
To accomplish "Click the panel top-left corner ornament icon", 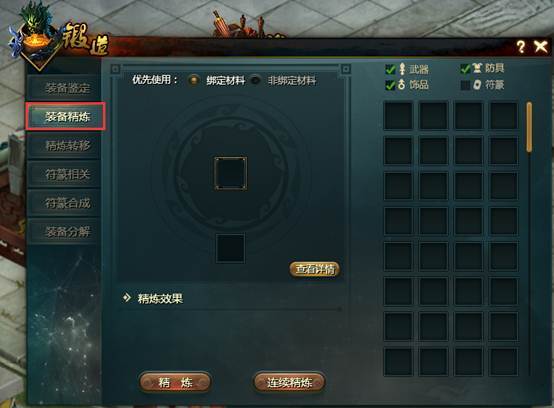I will [x=115, y=69].
